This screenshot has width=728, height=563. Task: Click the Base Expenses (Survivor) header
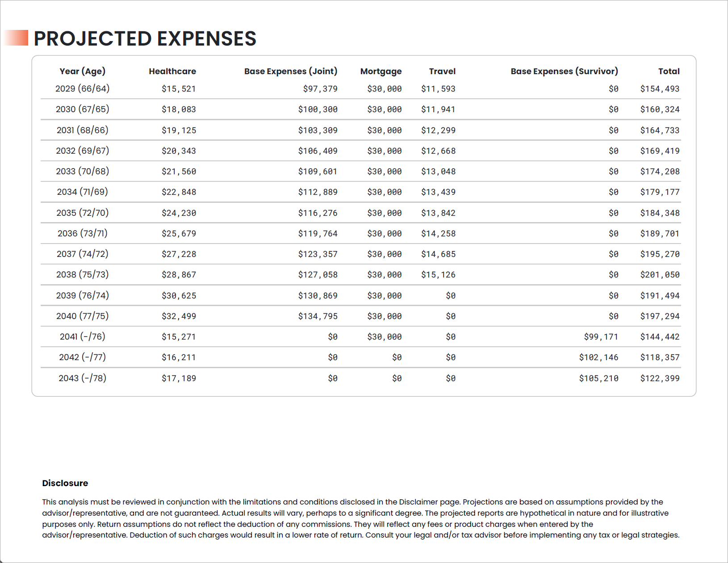click(x=565, y=71)
